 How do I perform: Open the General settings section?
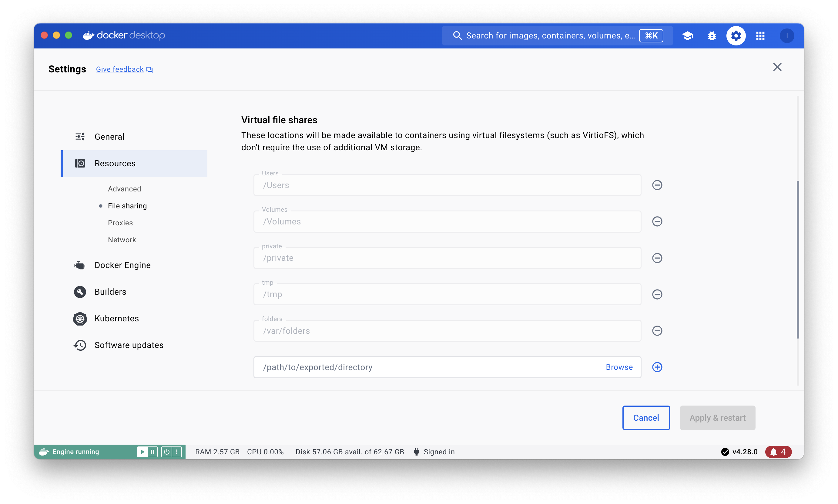[x=109, y=137]
